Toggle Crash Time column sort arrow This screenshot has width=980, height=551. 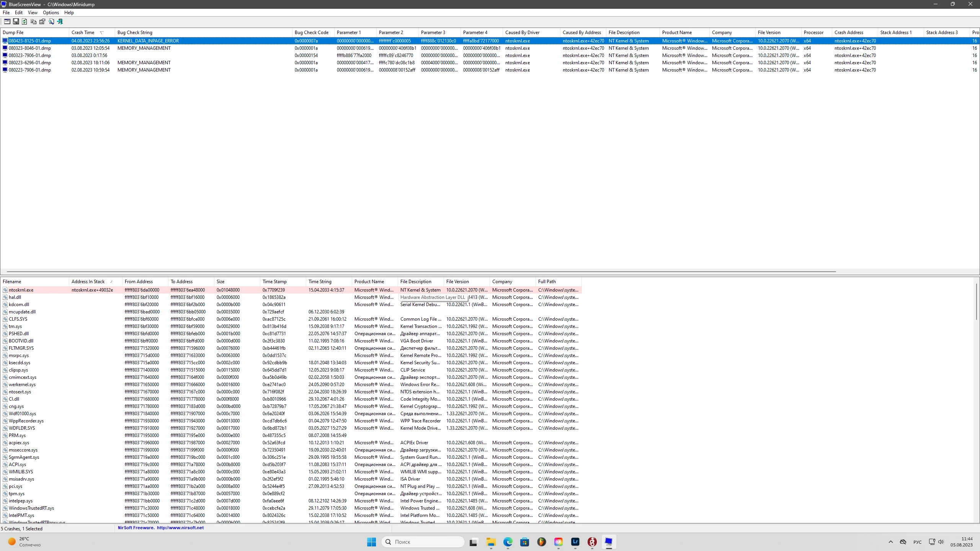click(x=101, y=33)
